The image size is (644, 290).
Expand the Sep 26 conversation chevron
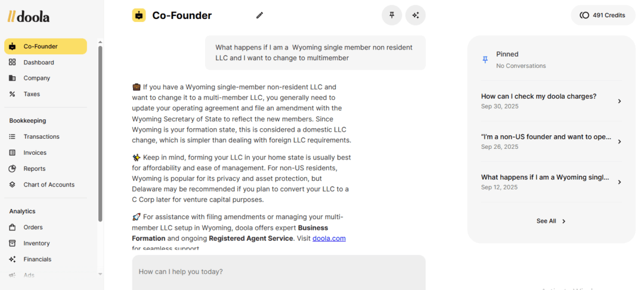(620, 142)
